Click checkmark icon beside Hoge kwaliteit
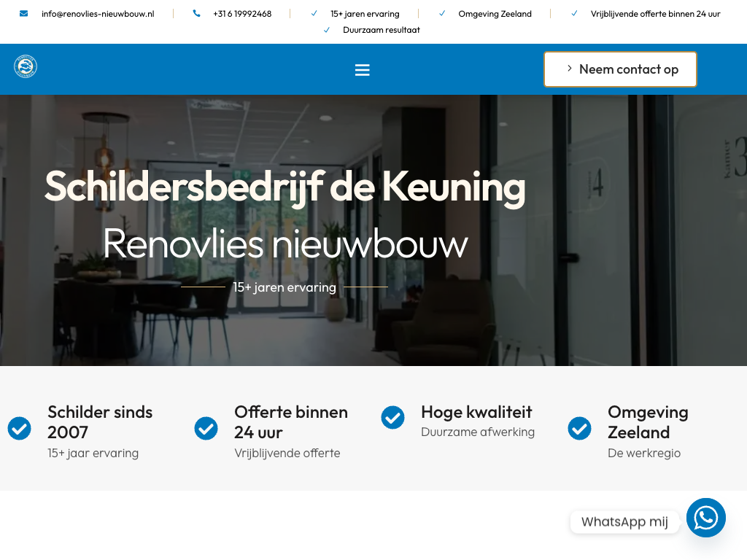The height and width of the screenshot is (560, 747). pyautogui.click(x=393, y=418)
